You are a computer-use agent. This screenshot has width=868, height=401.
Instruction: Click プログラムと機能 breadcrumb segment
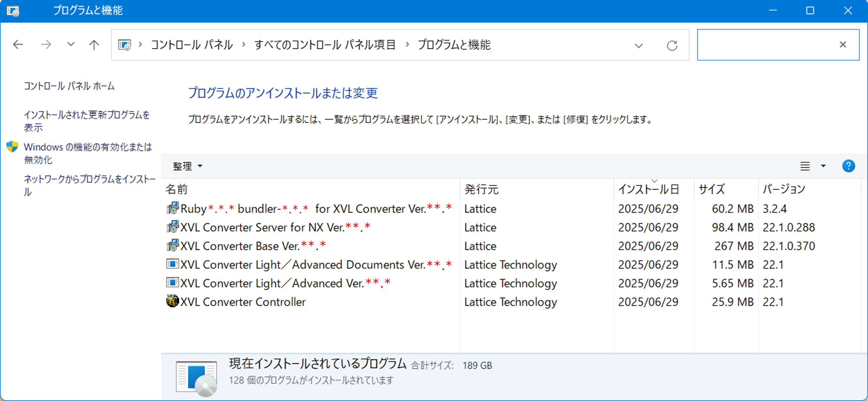click(x=454, y=45)
